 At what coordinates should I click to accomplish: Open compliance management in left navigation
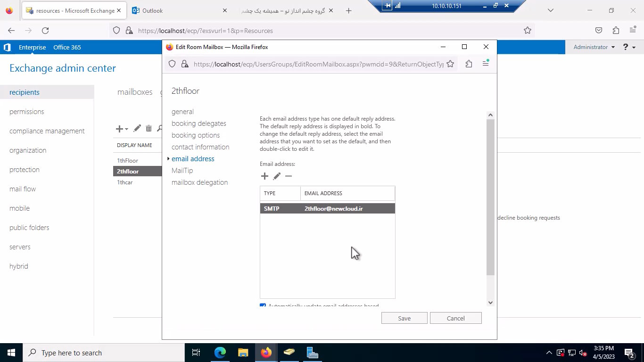point(47,131)
